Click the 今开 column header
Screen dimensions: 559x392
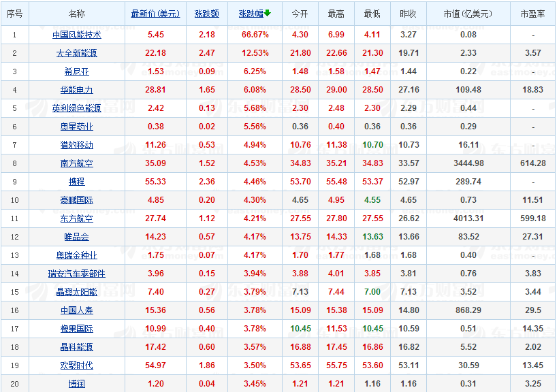(x=300, y=14)
